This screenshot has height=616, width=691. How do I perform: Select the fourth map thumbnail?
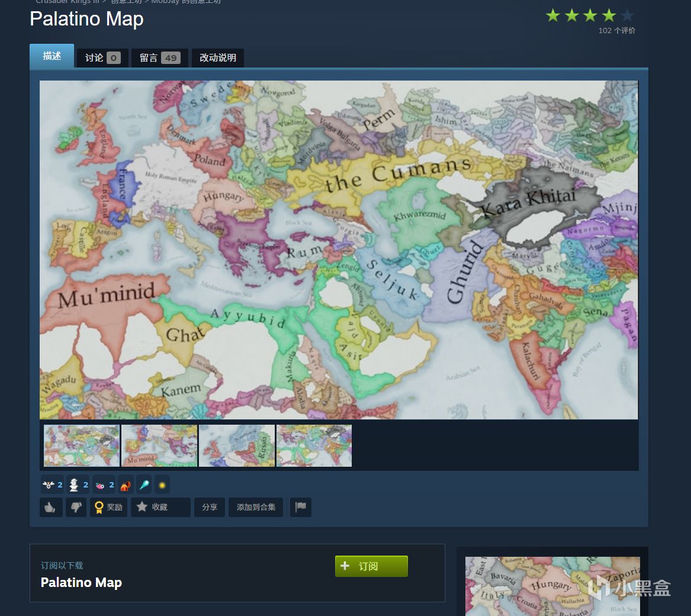[314, 445]
